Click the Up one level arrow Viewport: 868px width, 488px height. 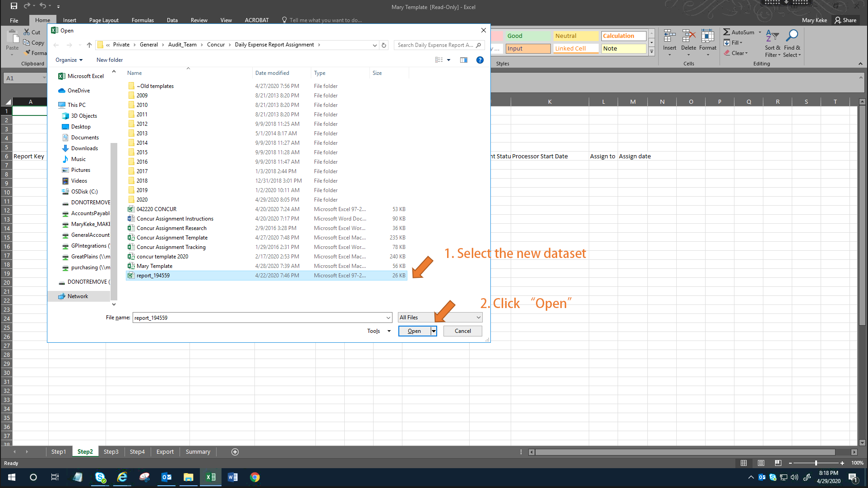[x=89, y=45]
